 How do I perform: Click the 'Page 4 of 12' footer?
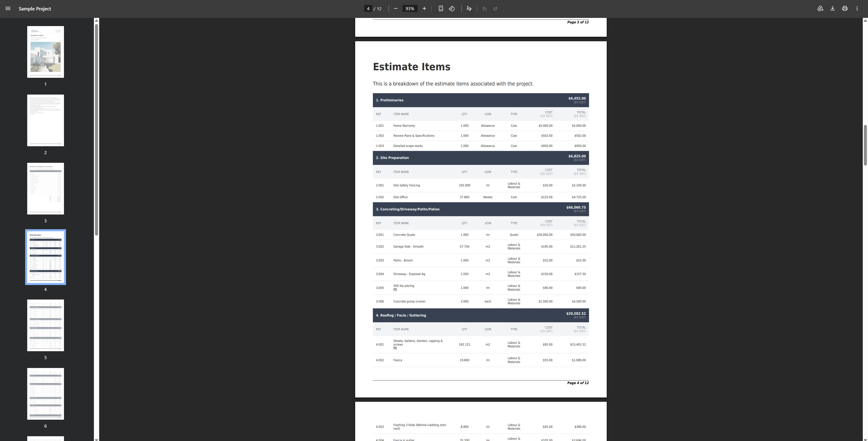click(x=578, y=383)
